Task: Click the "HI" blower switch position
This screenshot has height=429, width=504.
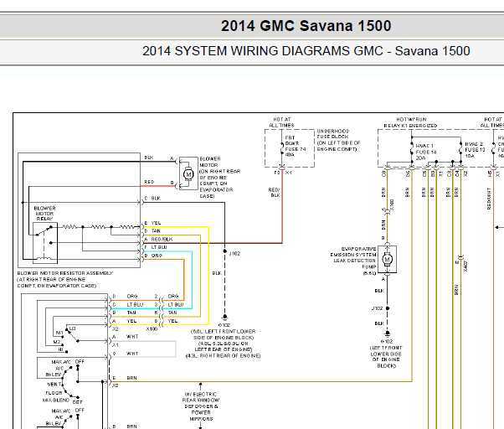Action: click(60, 349)
